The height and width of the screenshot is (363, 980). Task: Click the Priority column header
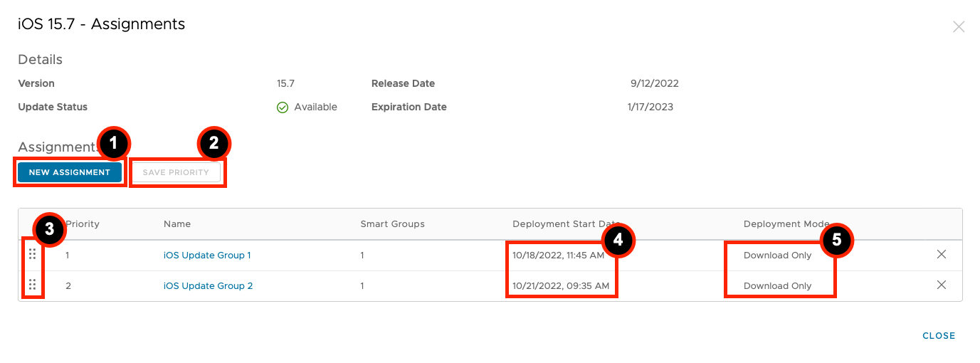[x=83, y=224]
